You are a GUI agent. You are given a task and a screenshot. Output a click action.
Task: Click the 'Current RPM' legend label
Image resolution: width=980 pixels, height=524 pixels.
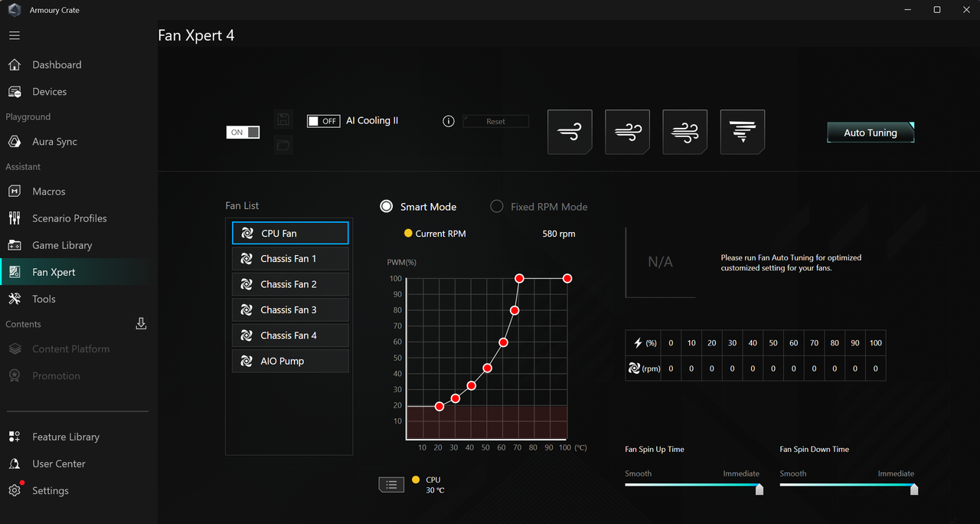(x=440, y=234)
